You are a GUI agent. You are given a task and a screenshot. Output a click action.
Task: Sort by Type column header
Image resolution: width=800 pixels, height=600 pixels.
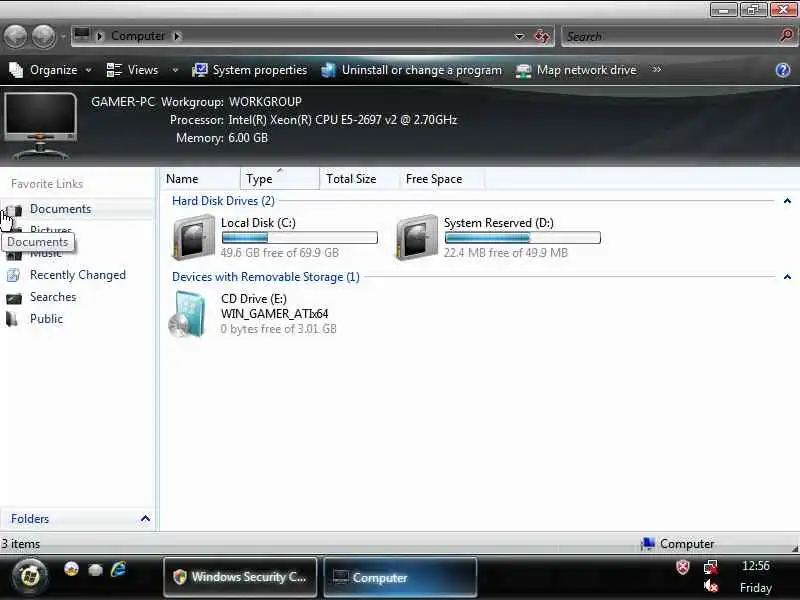280,179
